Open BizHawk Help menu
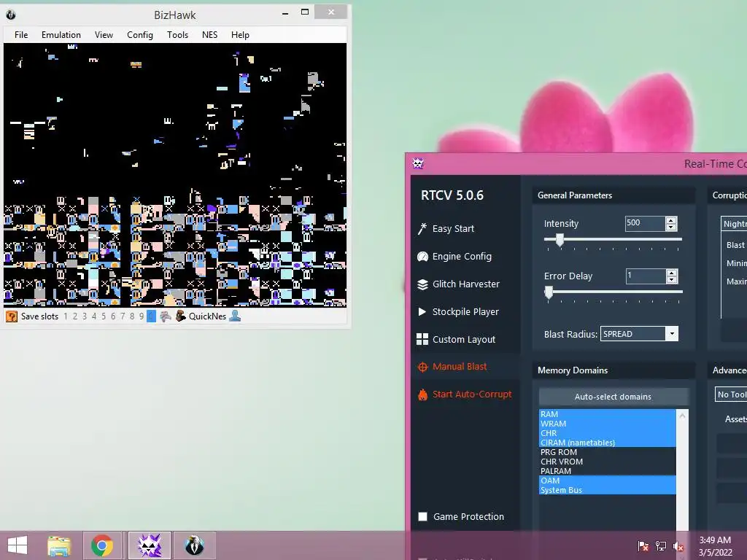747x560 pixels. click(240, 35)
